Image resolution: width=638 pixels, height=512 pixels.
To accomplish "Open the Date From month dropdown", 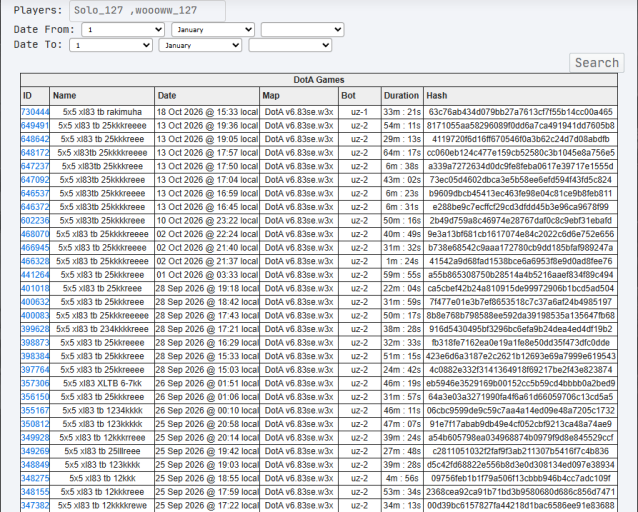I will [x=213, y=30].
